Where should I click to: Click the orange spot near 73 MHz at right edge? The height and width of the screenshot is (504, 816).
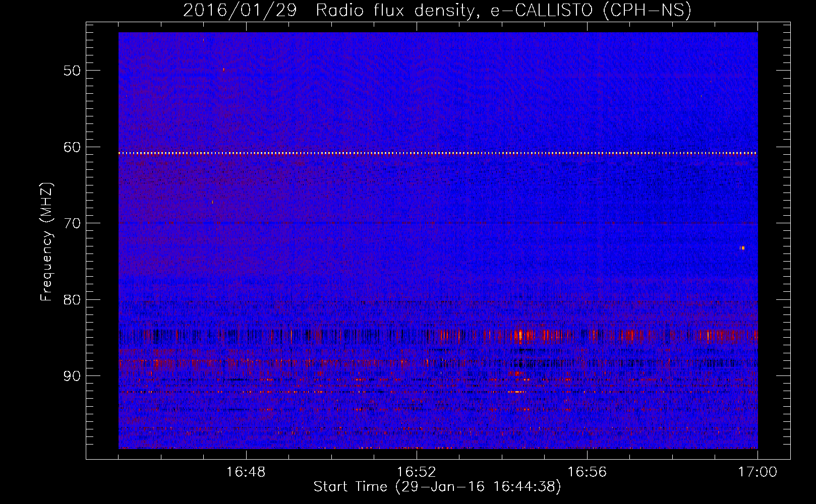point(742,248)
